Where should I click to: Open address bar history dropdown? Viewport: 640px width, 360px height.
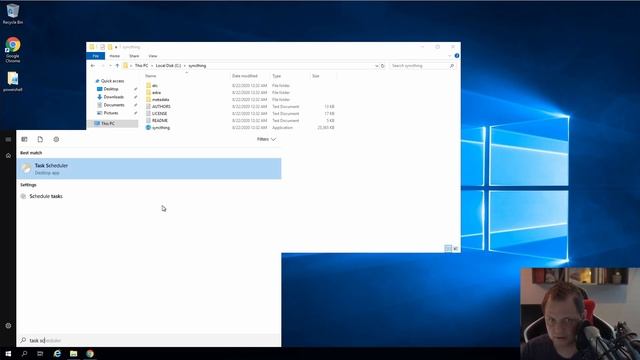tap(376, 66)
